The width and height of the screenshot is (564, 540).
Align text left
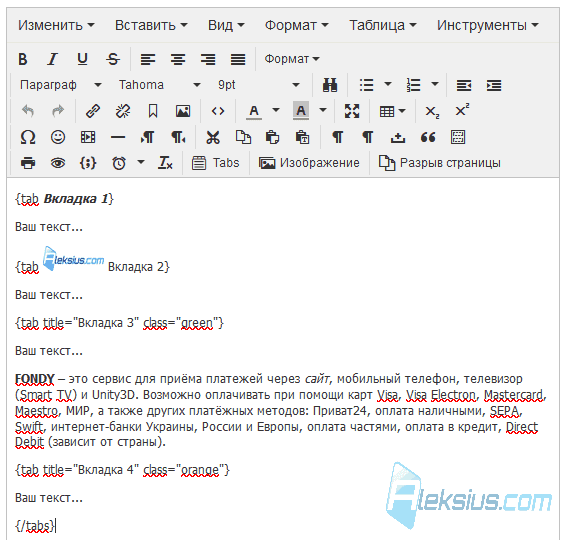148,59
